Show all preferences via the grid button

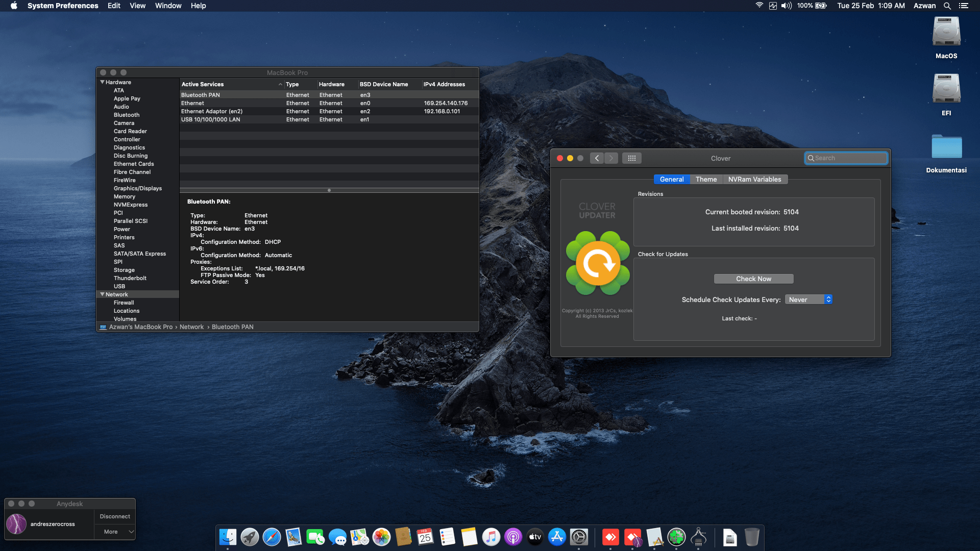[631, 158]
